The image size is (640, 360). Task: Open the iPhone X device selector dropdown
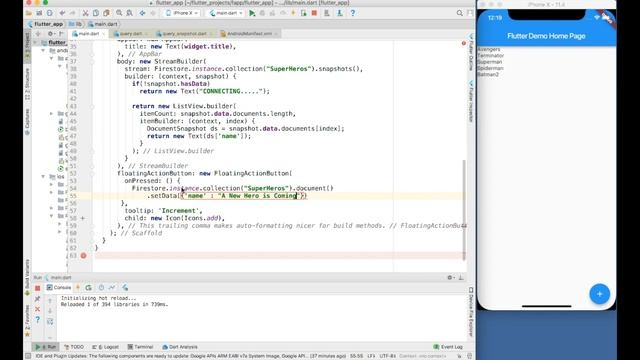coord(182,13)
